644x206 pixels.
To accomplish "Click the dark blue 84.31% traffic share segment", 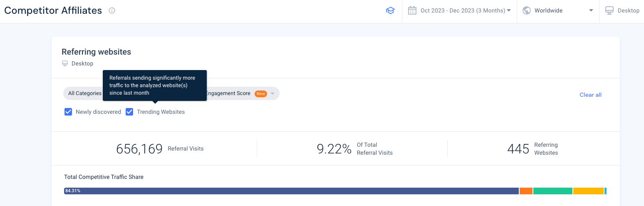I will [291, 191].
